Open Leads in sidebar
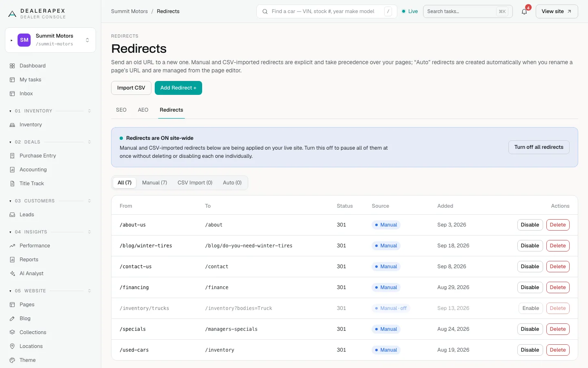 [x=51, y=215]
